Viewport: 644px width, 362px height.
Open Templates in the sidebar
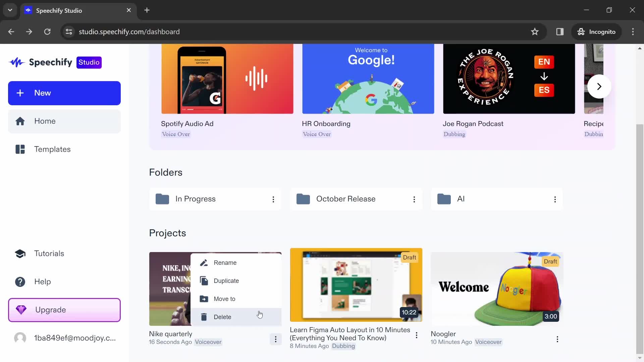pyautogui.click(x=64, y=149)
